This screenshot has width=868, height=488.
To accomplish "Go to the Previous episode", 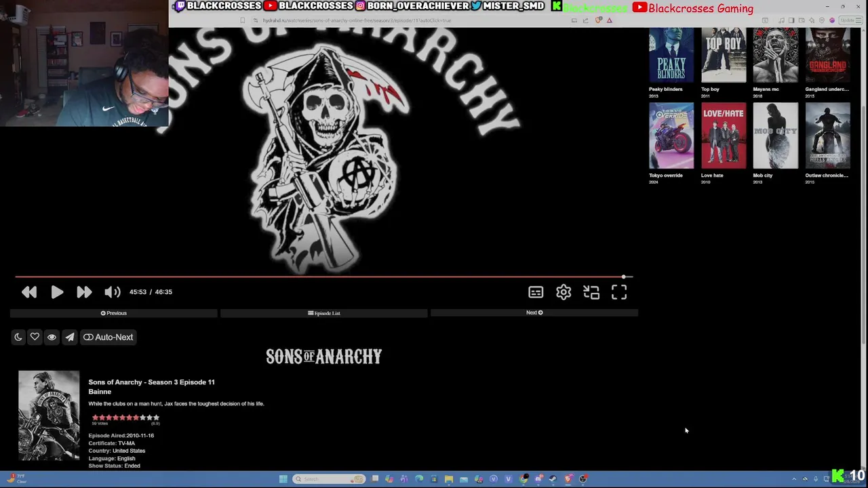I will coord(114,313).
